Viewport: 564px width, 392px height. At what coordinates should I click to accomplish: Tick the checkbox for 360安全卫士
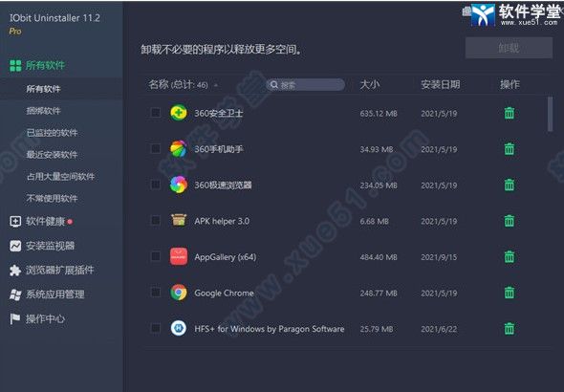click(156, 113)
